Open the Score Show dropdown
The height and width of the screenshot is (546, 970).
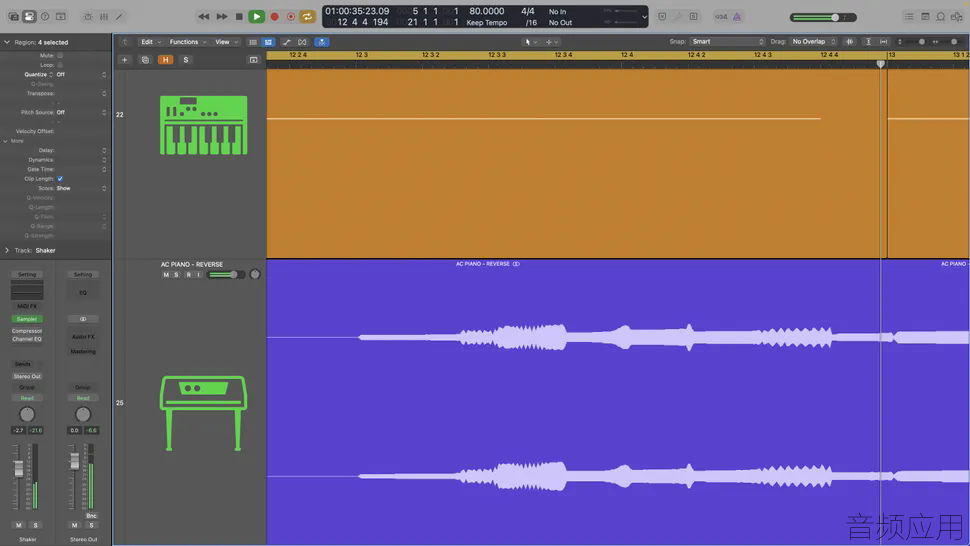[82, 188]
